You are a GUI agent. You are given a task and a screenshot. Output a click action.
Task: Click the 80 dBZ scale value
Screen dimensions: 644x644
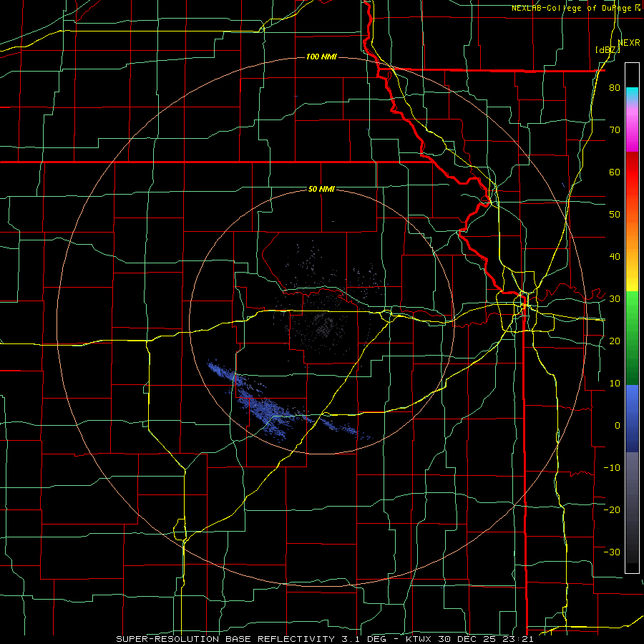tap(615, 88)
